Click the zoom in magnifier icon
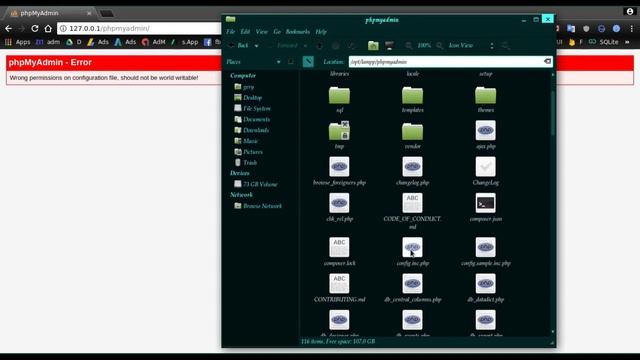 click(x=440, y=46)
